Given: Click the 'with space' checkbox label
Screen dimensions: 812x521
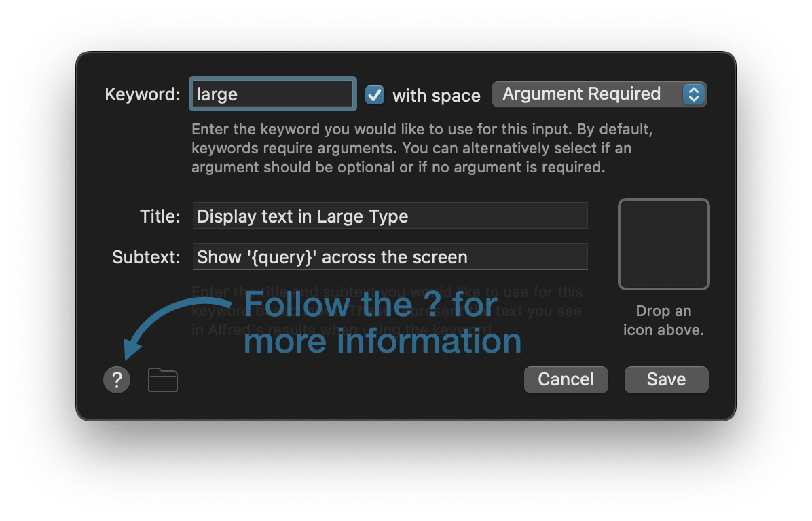Looking at the screenshot, I should coord(437,96).
